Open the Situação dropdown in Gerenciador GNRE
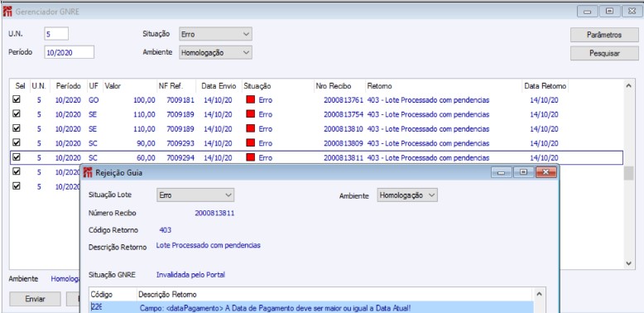 coord(215,34)
